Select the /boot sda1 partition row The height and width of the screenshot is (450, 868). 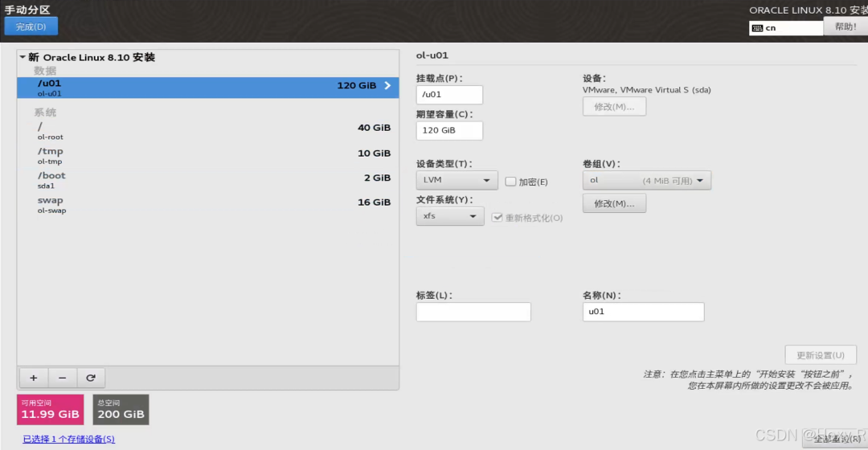(x=207, y=180)
